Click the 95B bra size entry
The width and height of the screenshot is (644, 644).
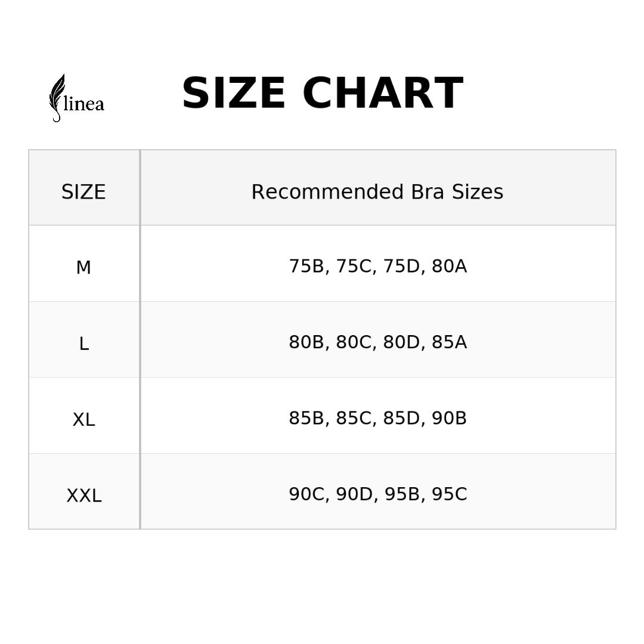coord(402,494)
